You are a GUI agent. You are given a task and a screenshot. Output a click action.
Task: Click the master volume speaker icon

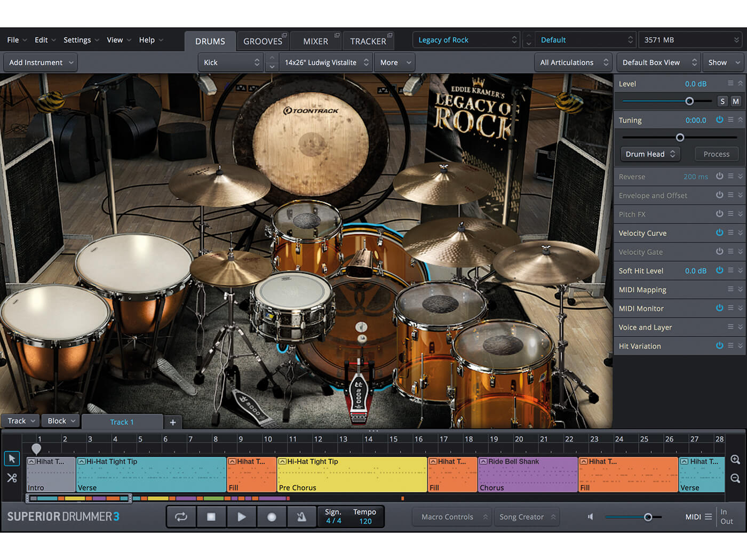click(590, 517)
